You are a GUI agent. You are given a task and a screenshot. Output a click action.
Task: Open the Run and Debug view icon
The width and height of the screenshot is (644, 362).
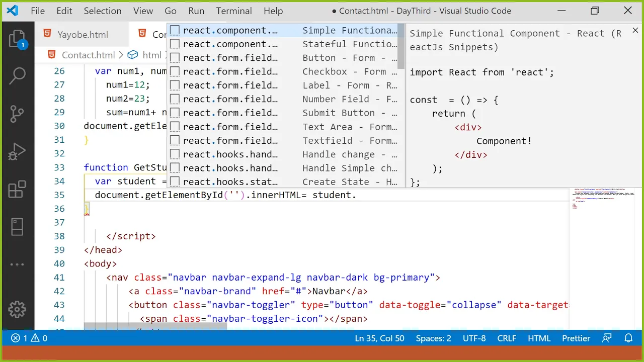click(x=17, y=152)
